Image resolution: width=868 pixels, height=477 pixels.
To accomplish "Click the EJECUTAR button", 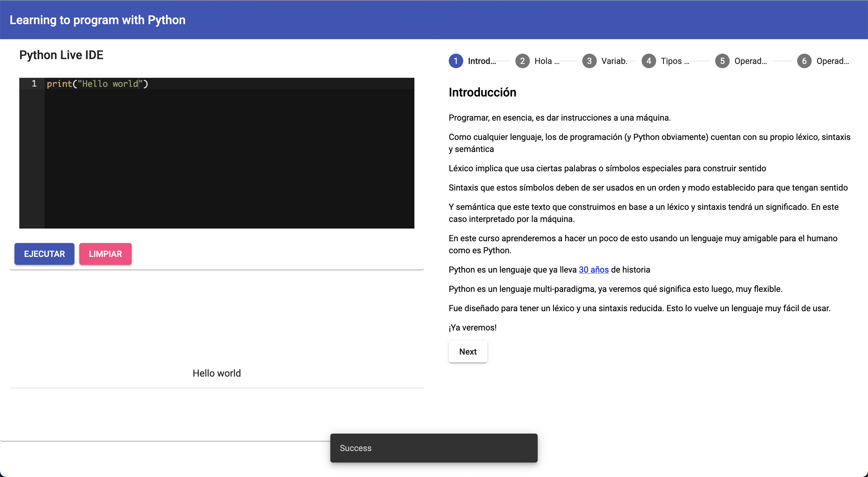I will click(44, 254).
